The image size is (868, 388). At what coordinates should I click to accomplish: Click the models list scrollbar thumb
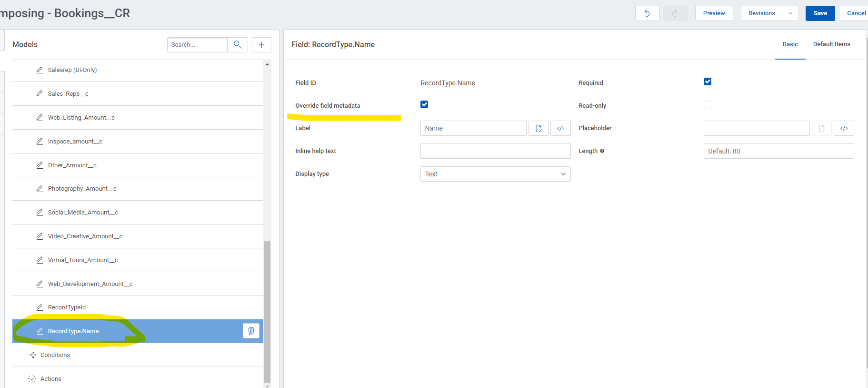(x=267, y=311)
